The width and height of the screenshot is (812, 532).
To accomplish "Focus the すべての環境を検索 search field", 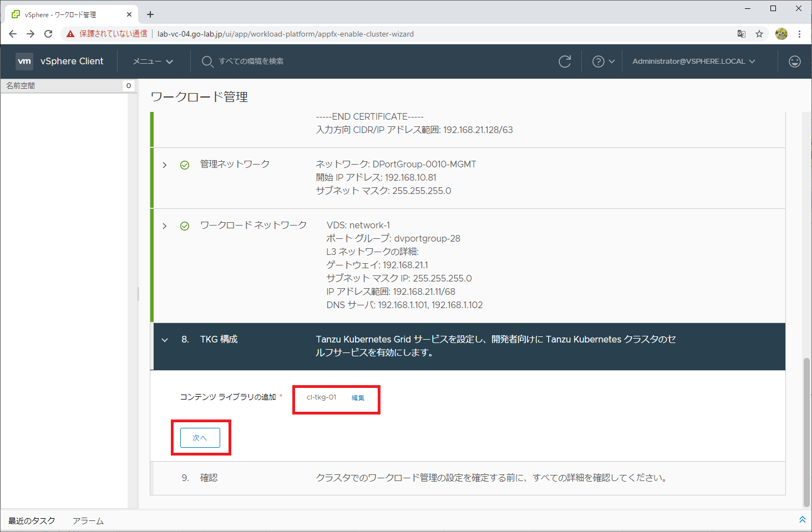I will (251, 62).
